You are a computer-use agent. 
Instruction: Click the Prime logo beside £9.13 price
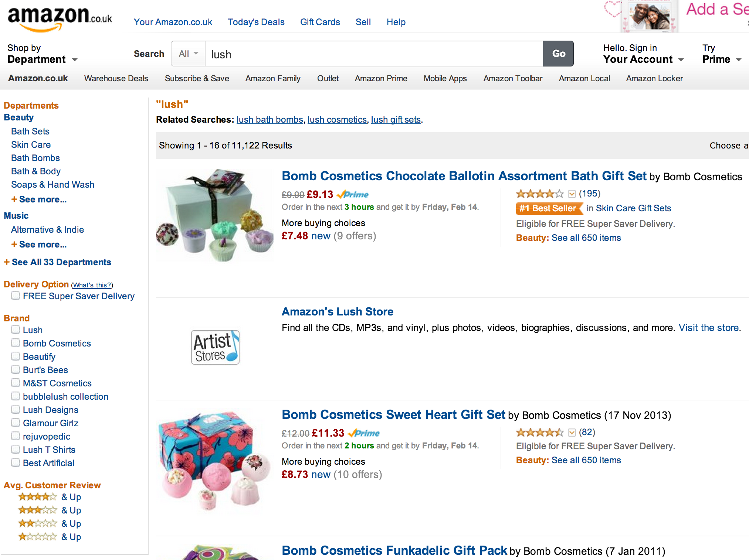click(x=353, y=194)
